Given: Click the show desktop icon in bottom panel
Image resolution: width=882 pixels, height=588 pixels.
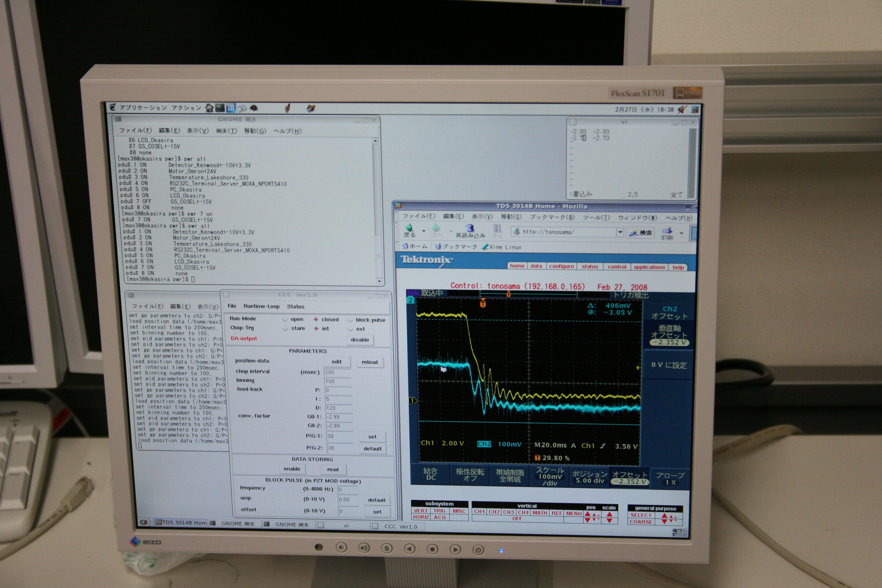Looking at the screenshot, I should point(143,522).
